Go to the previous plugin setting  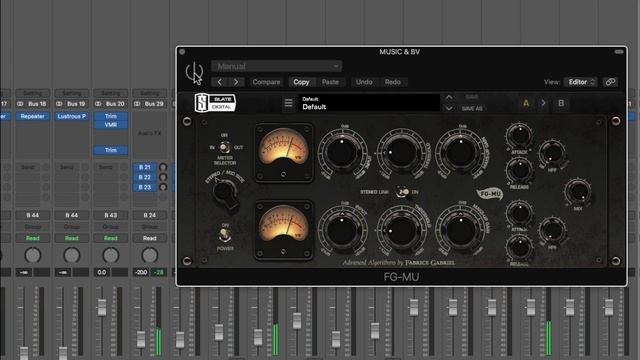(x=220, y=82)
